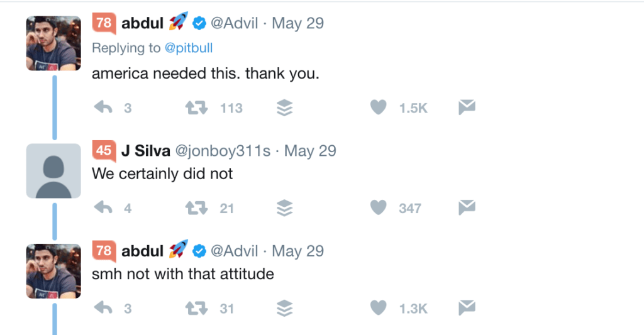This screenshot has width=644, height=335.
Task: Click envelope icon on J Silva's tweet
Action: tap(466, 208)
